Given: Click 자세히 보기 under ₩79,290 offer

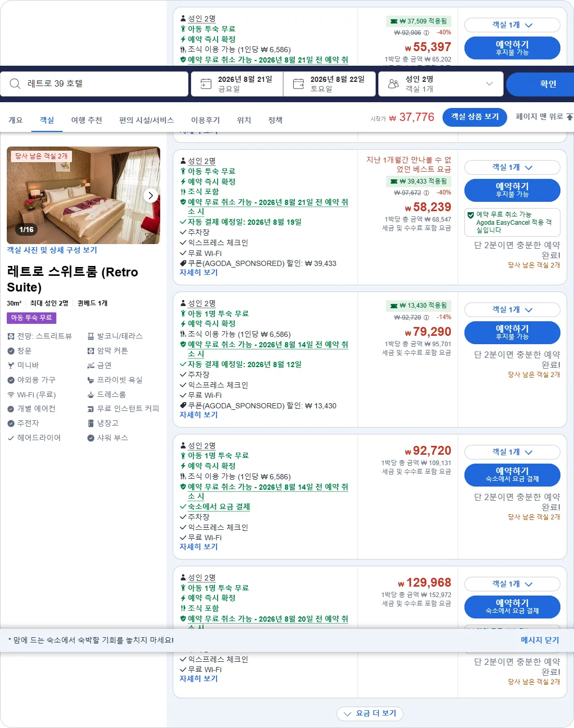Looking at the screenshot, I should click(199, 415).
